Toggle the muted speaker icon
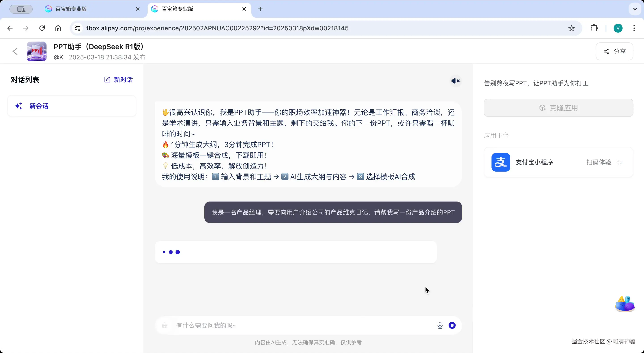Image resolution: width=644 pixels, height=353 pixels. coord(455,81)
